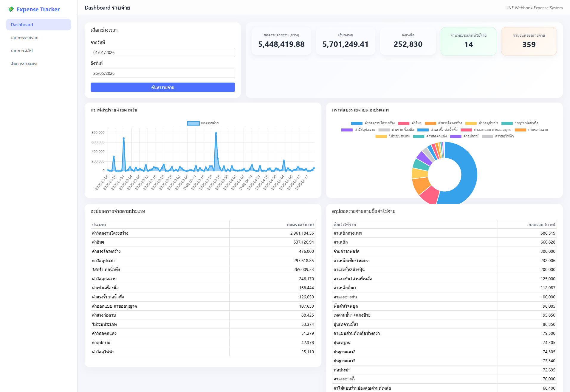Click the 166,444 amount cell
Viewport: 570px width, 392px height.
click(272, 288)
